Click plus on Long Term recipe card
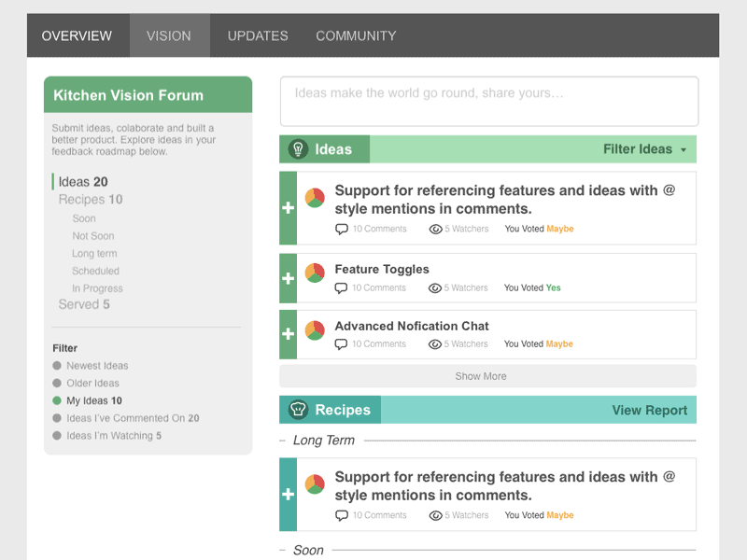This screenshot has width=747, height=560. 289,495
